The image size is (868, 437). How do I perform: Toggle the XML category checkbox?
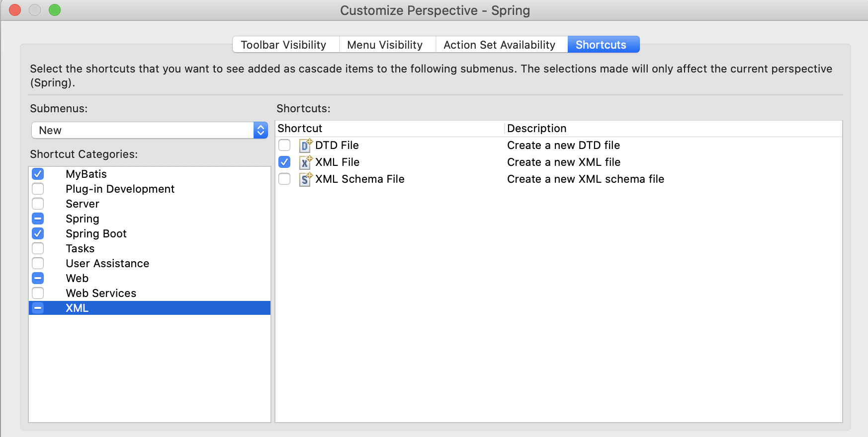click(x=38, y=308)
